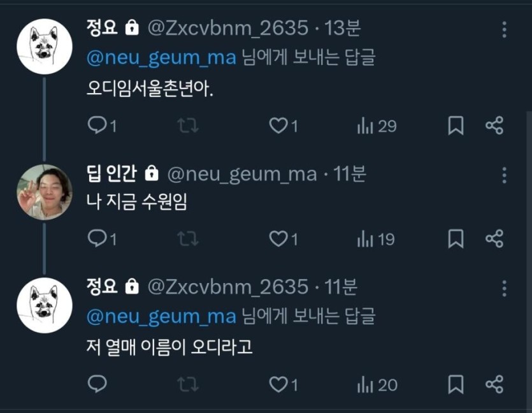532x413 pixels.
Task: Bookmark the first 정요 tweet
Action: (456, 126)
